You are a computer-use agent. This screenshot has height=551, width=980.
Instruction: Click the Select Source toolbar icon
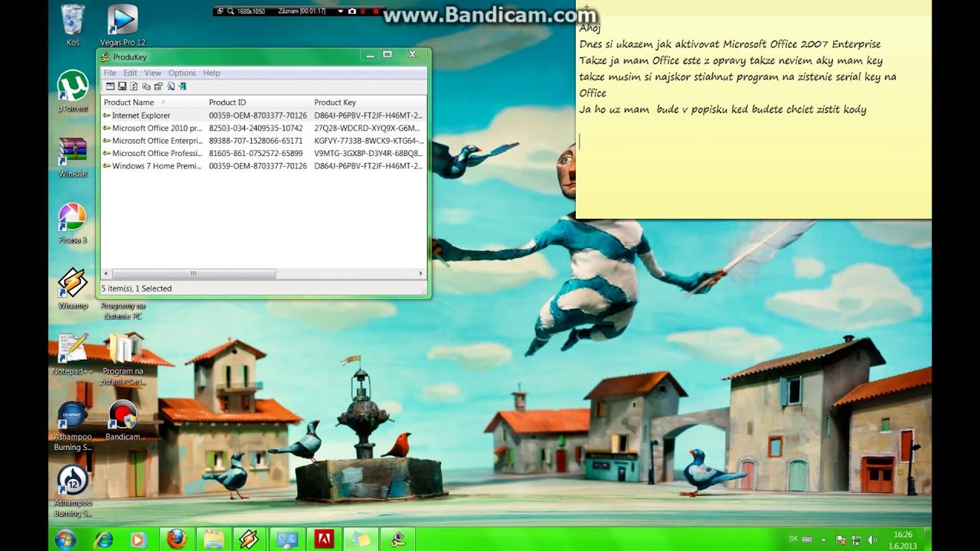pos(110,86)
